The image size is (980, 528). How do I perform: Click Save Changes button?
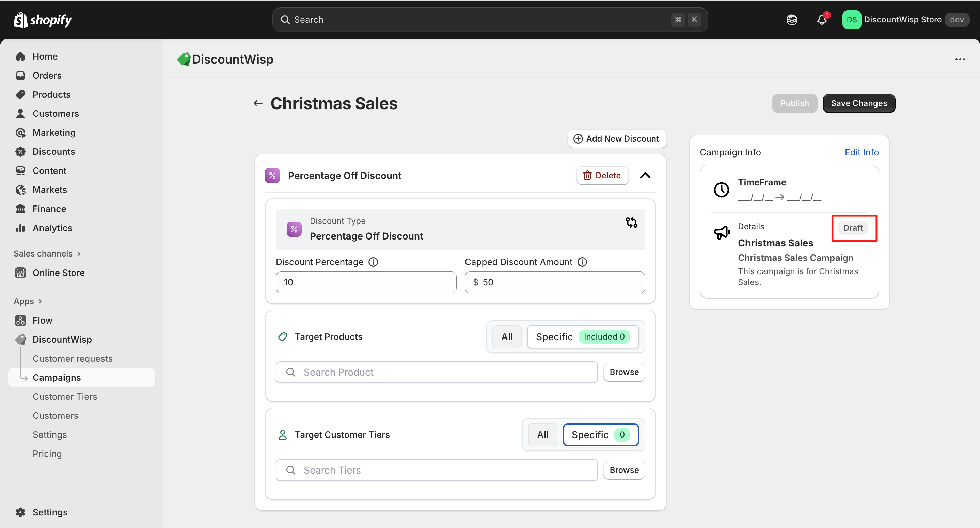[x=859, y=103]
